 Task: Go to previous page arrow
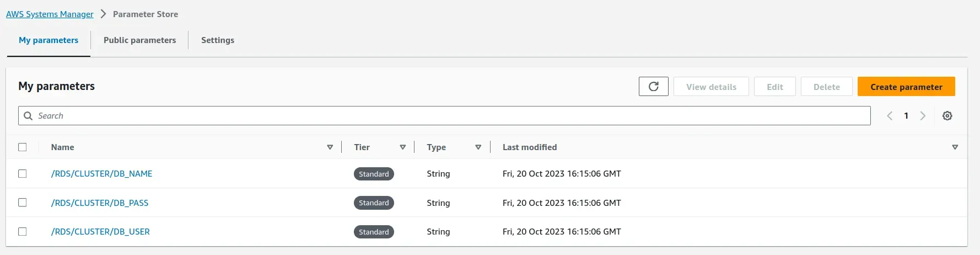[x=889, y=116]
